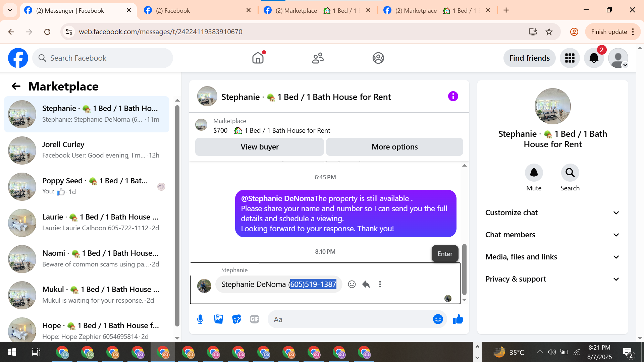Send a voice clip with microphone
The height and width of the screenshot is (362, 644).
click(x=200, y=319)
